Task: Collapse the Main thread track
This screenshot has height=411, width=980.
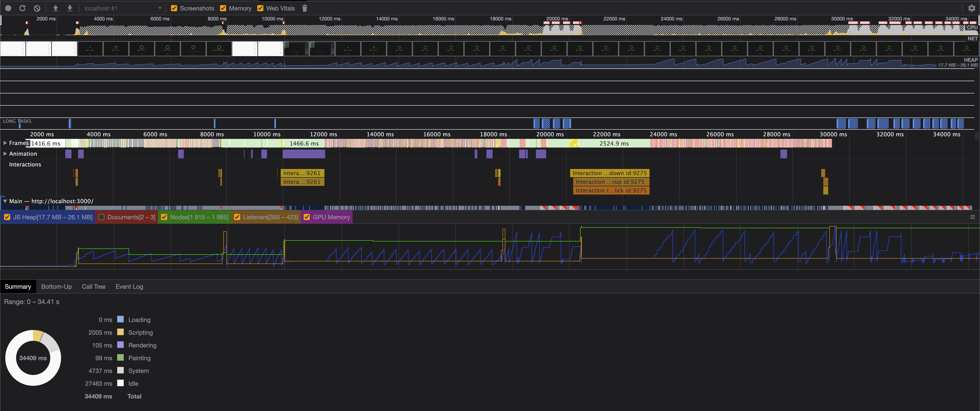Action: click(5, 201)
